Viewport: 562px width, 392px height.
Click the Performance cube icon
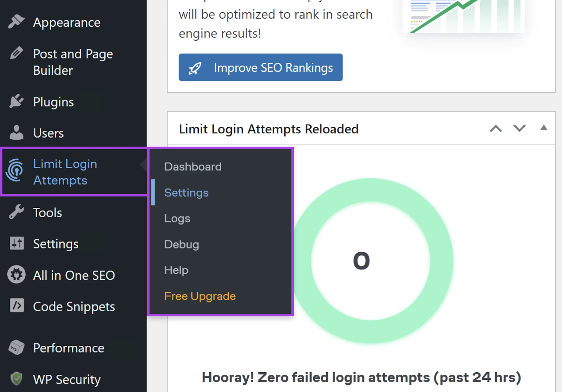(17, 348)
